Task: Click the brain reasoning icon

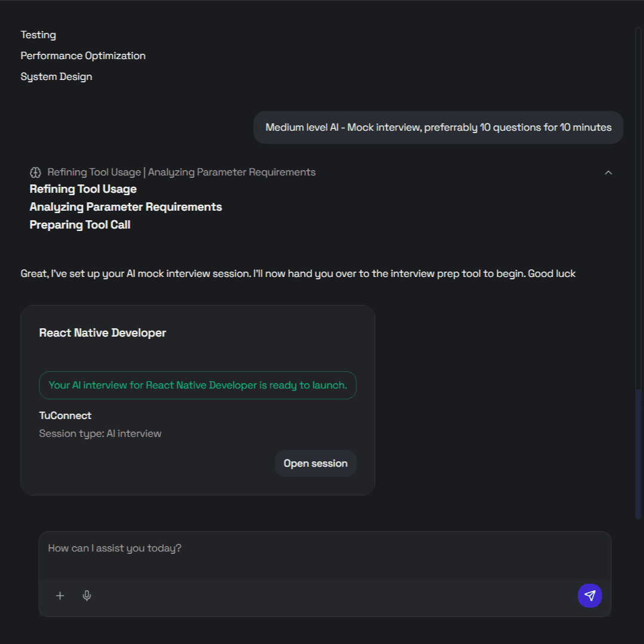Action: (35, 172)
